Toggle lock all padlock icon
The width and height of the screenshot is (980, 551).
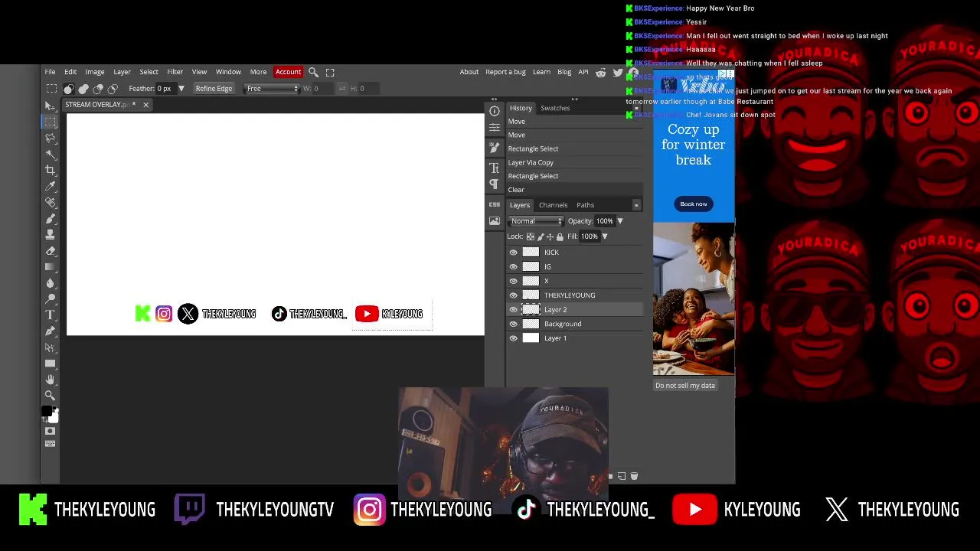pyautogui.click(x=560, y=236)
